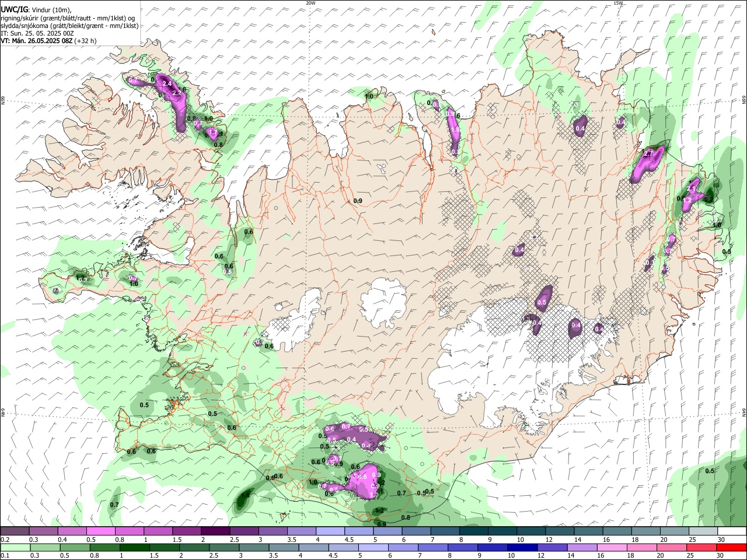Click the 'VT: Mán. 26.05.2025 08Z' valid time
The image size is (747, 560).
[36, 41]
